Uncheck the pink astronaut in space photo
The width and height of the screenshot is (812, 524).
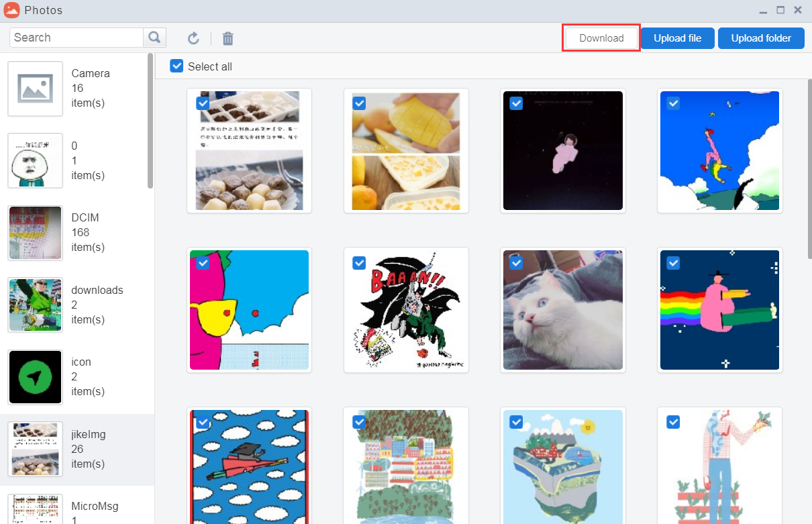click(x=516, y=103)
